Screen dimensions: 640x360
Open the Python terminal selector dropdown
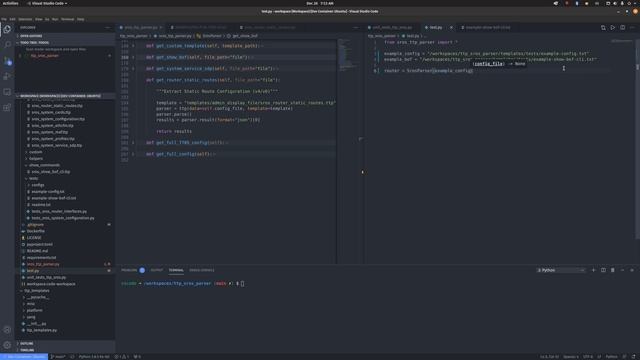[561, 270]
